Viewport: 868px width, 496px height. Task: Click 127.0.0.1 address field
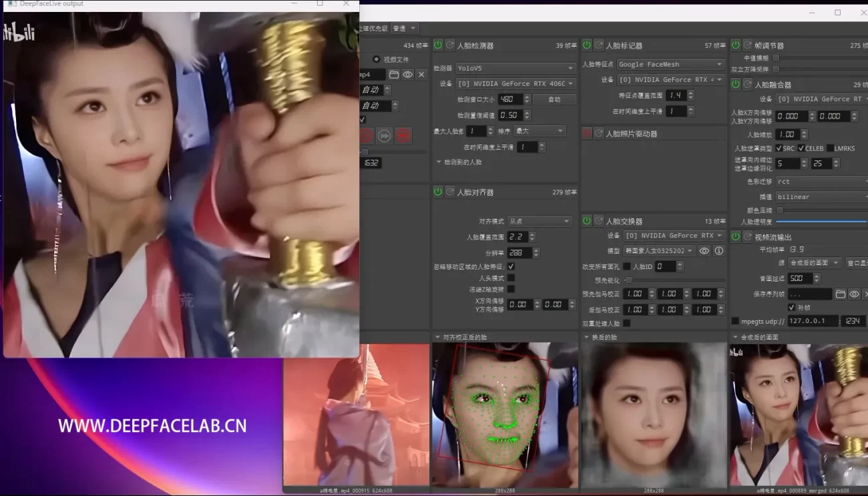813,321
